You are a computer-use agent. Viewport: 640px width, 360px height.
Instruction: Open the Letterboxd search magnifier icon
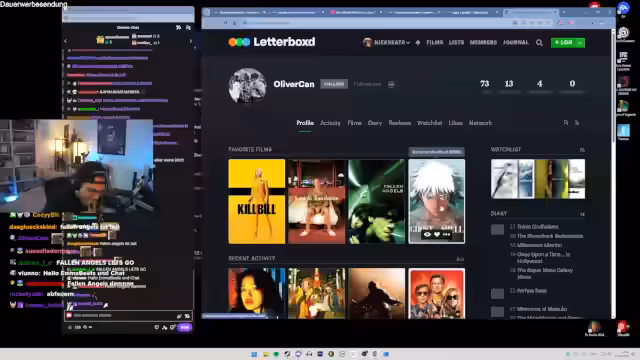click(x=539, y=42)
